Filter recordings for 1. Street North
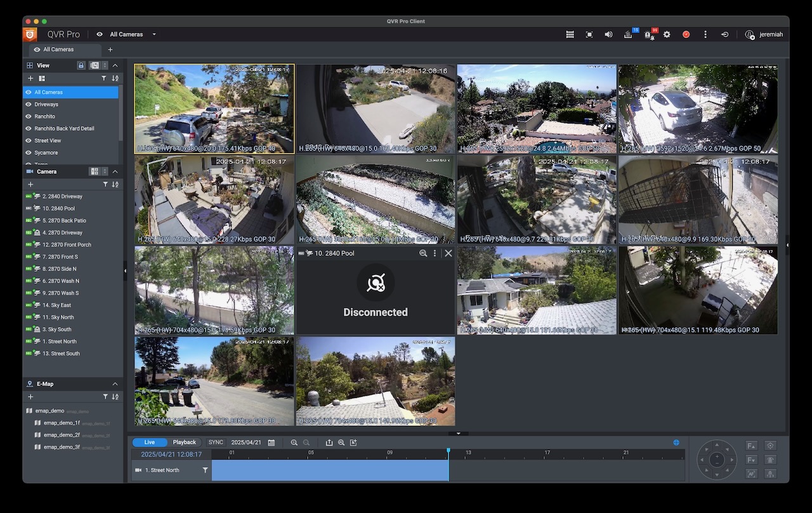812x513 pixels. click(205, 470)
